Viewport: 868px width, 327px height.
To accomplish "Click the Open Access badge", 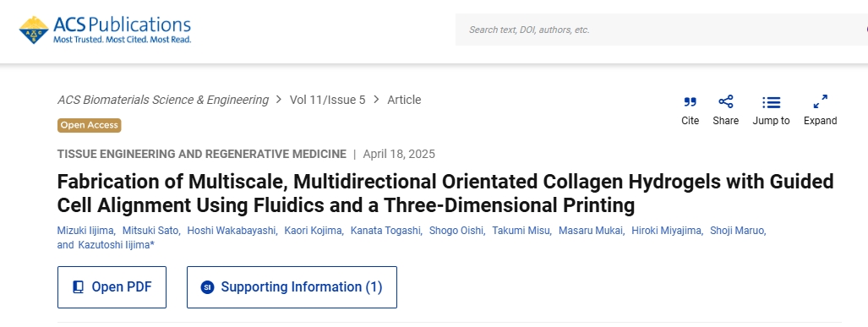I will tap(89, 125).
